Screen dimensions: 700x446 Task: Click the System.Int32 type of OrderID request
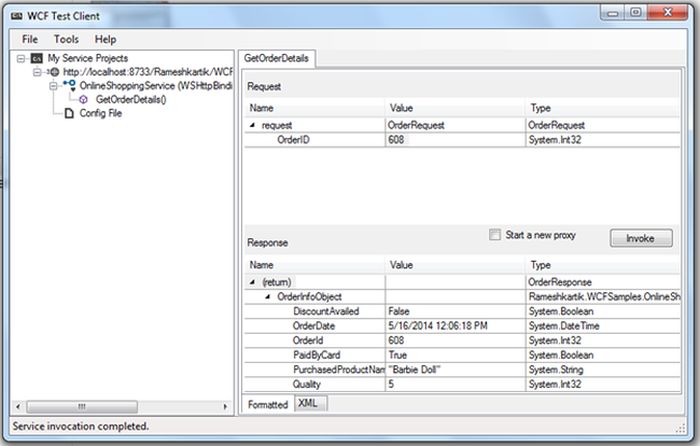(603, 140)
